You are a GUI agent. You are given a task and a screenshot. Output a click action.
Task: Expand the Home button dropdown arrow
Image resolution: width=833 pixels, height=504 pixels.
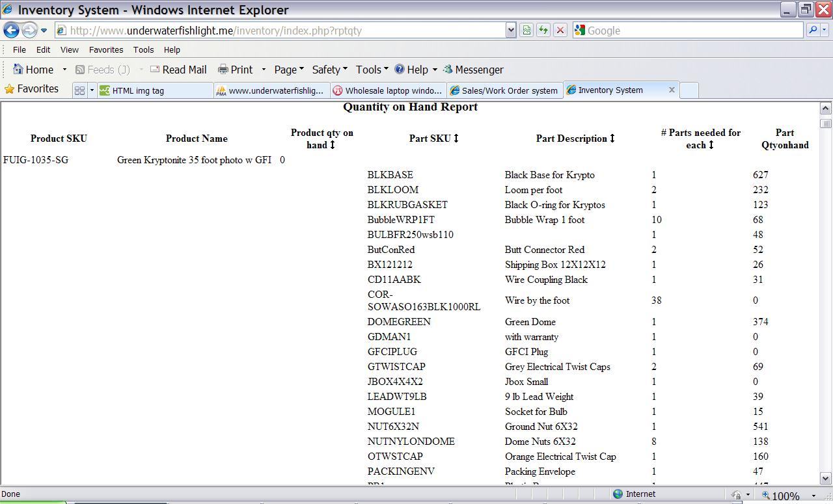pos(64,70)
